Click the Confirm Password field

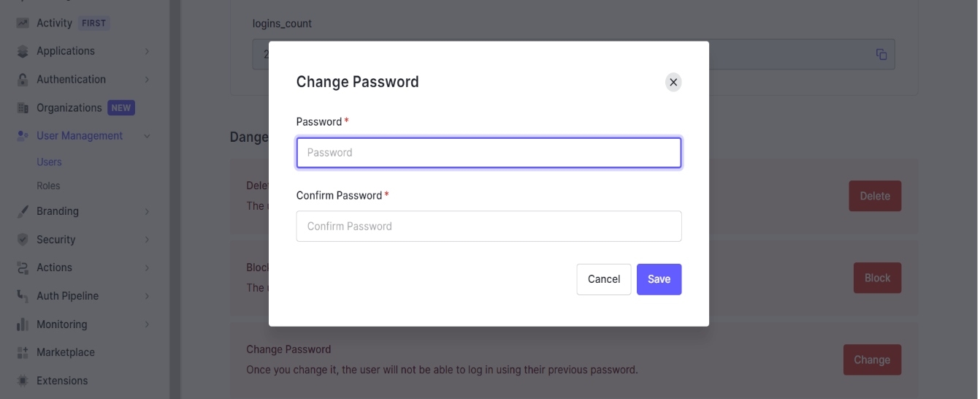(489, 227)
